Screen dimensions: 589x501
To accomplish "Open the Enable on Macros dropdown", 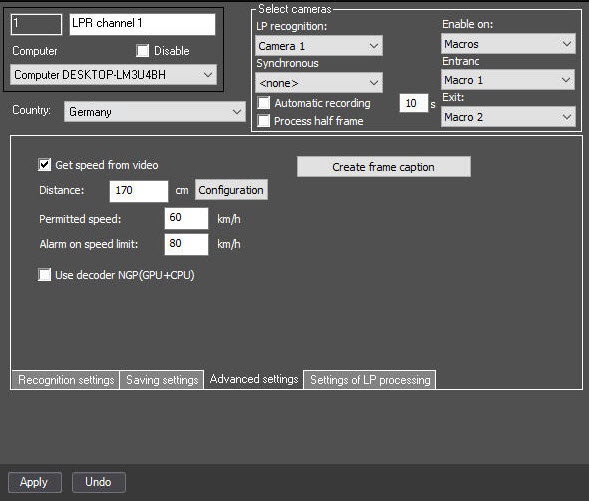I will (508, 44).
